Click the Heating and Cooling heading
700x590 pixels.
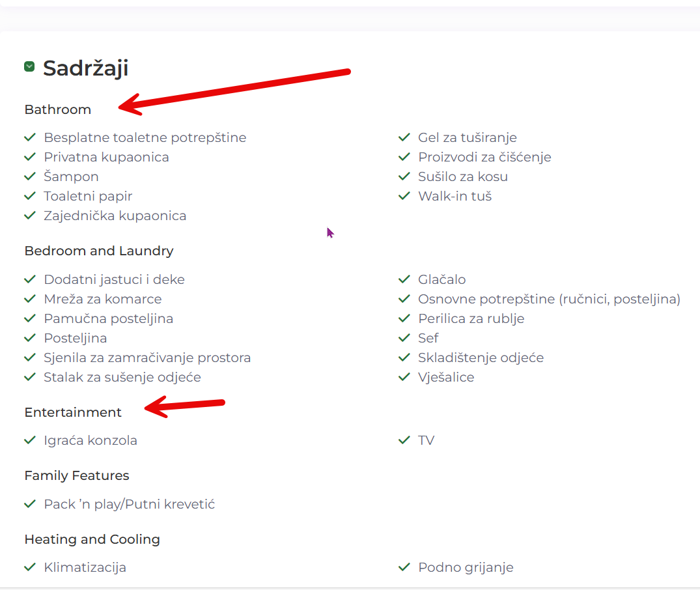click(92, 539)
